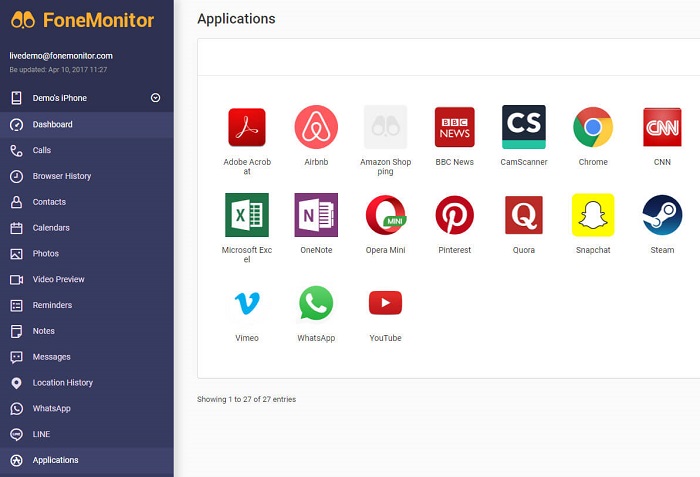Click the Dashboard gauge icon
Image resolution: width=700 pixels, height=477 pixels.
[x=17, y=125]
